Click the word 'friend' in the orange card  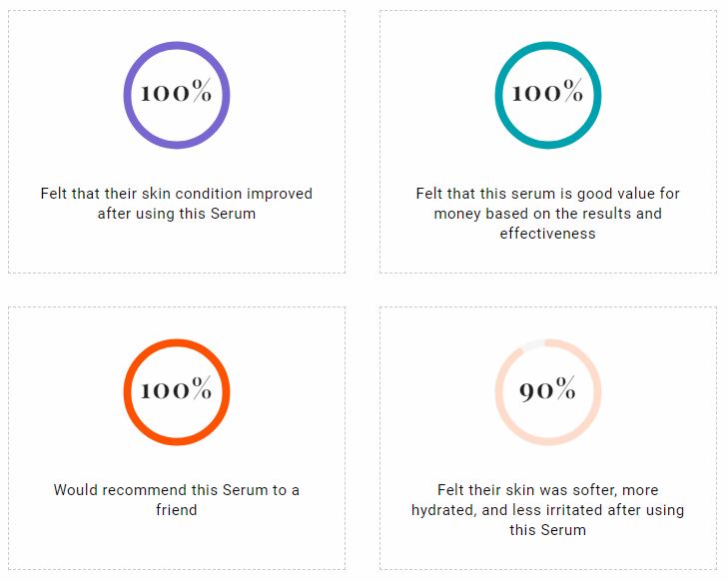click(177, 510)
